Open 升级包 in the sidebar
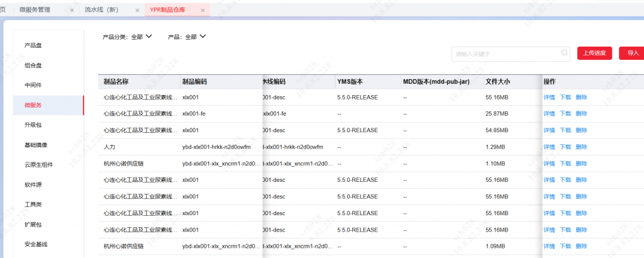This screenshot has width=644, height=258. click(x=33, y=125)
